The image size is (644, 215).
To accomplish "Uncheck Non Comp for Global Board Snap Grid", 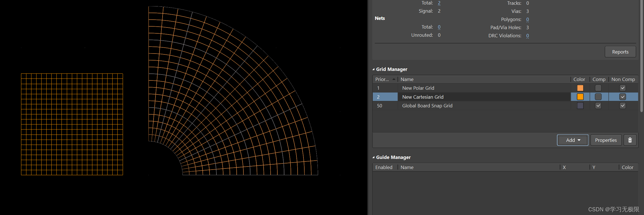I will pos(622,106).
